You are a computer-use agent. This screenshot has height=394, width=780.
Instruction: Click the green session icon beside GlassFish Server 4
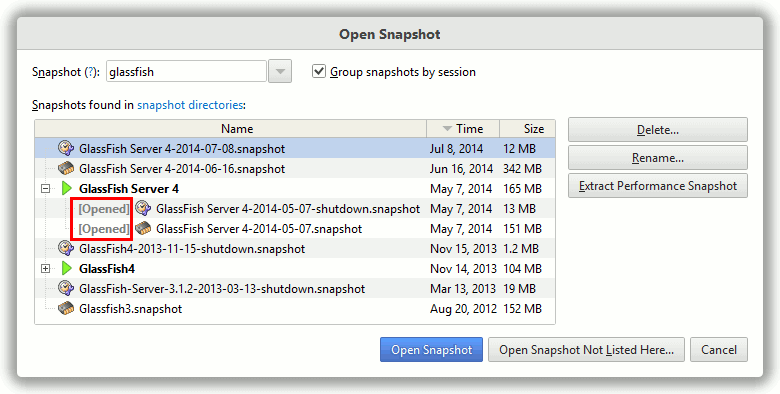click(67, 189)
